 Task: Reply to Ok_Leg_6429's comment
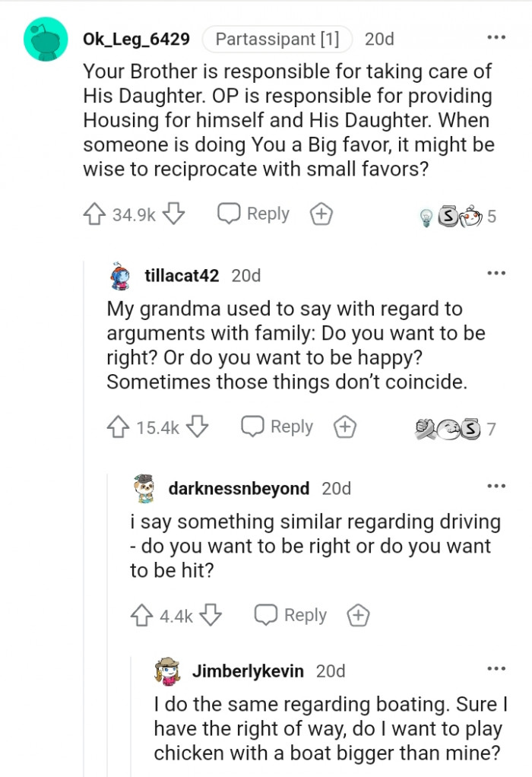pos(254,214)
